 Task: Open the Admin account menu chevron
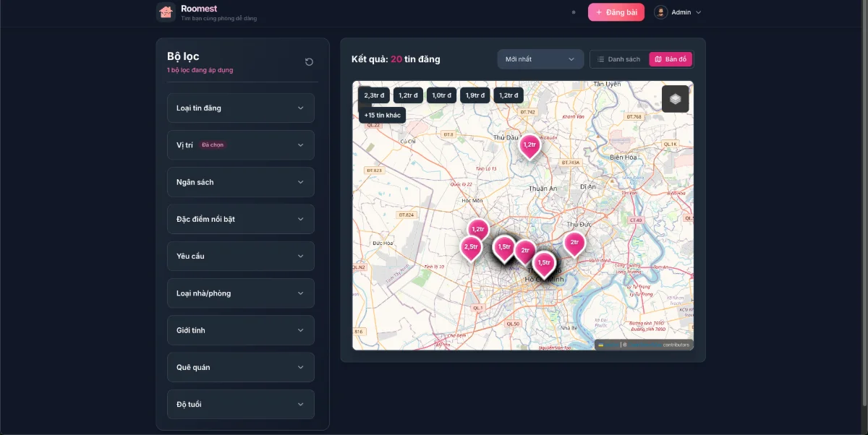click(x=699, y=12)
